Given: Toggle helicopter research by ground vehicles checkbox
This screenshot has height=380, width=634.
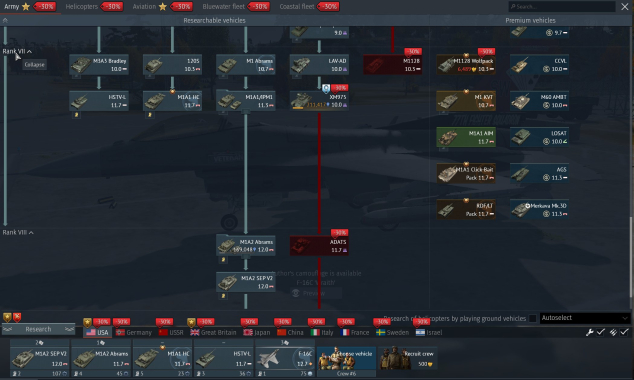Looking at the screenshot, I should 533,319.
